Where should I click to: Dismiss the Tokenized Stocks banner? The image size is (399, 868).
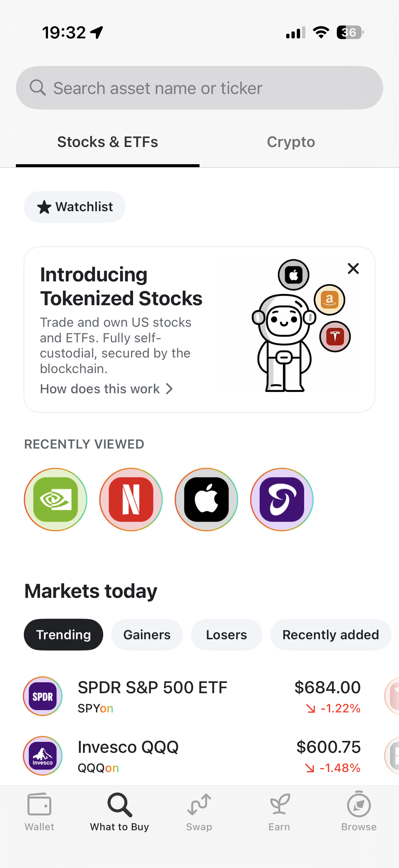click(x=353, y=268)
